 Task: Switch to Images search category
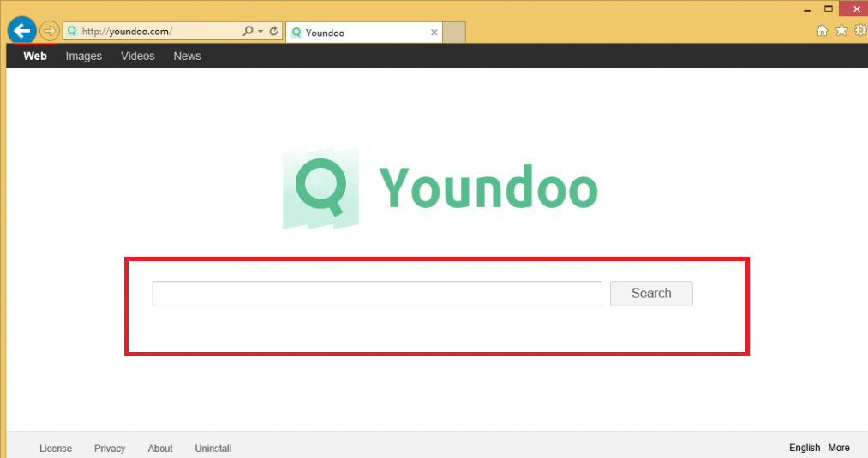(84, 56)
